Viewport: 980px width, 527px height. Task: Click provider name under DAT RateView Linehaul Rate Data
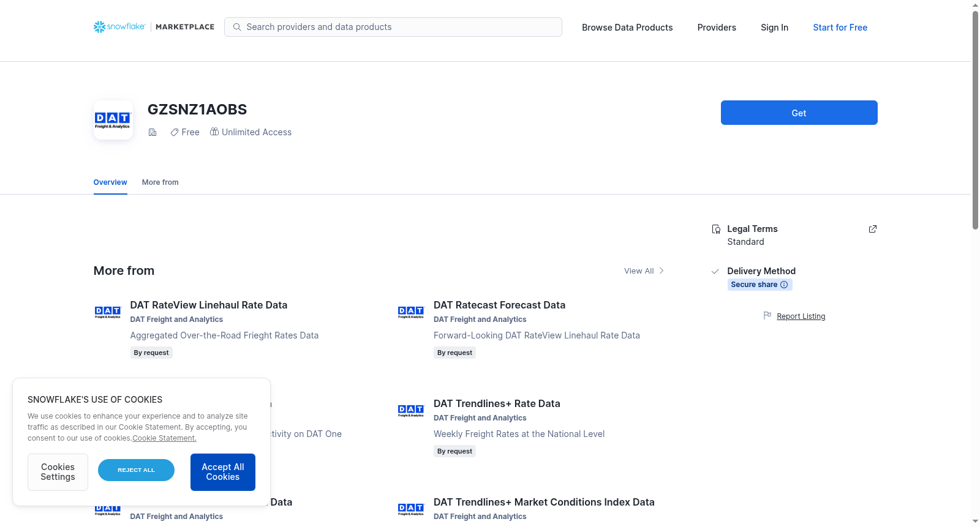pos(176,320)
